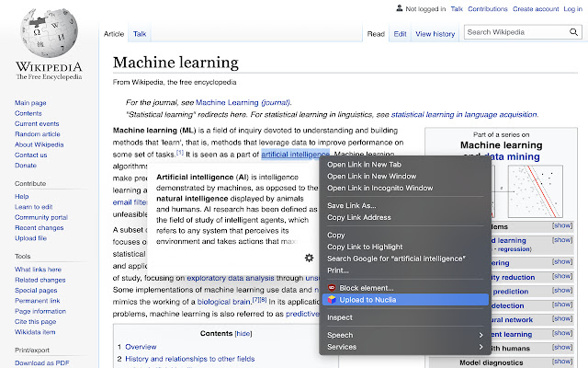Open Page information
588x368 pixels.
click(40, 311)
